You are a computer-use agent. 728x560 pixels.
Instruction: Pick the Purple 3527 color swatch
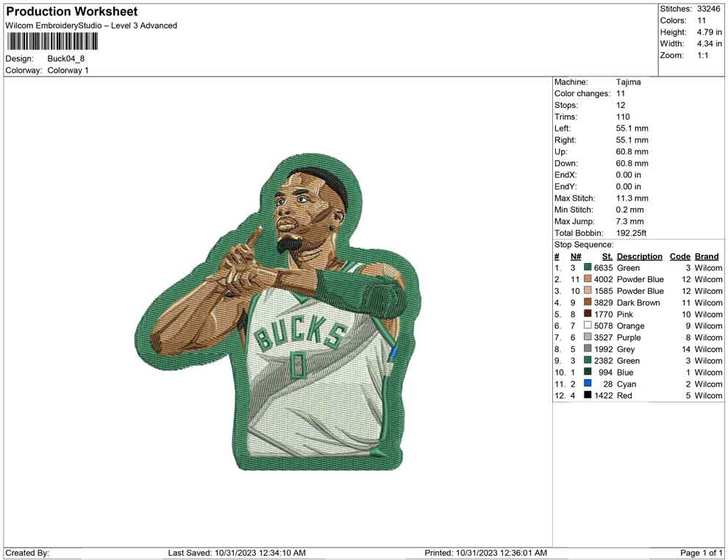coord(588,337)
